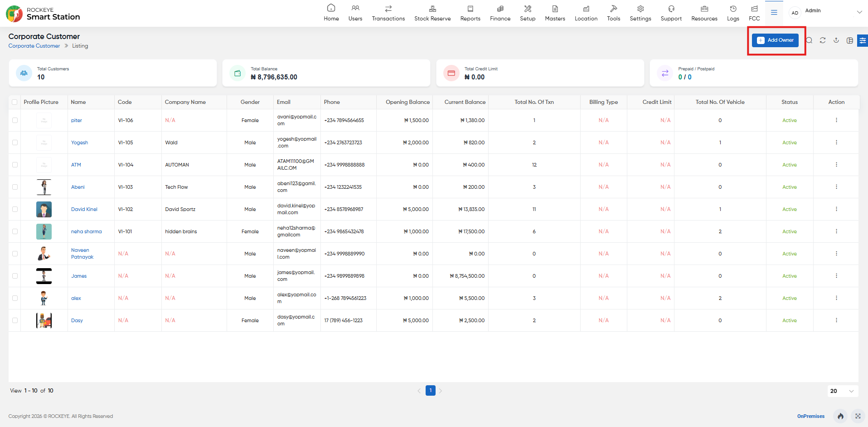This screenshot has height=427, width=868.
Task: Open the hamburger menu icon
Action: [x=774, y=13]
